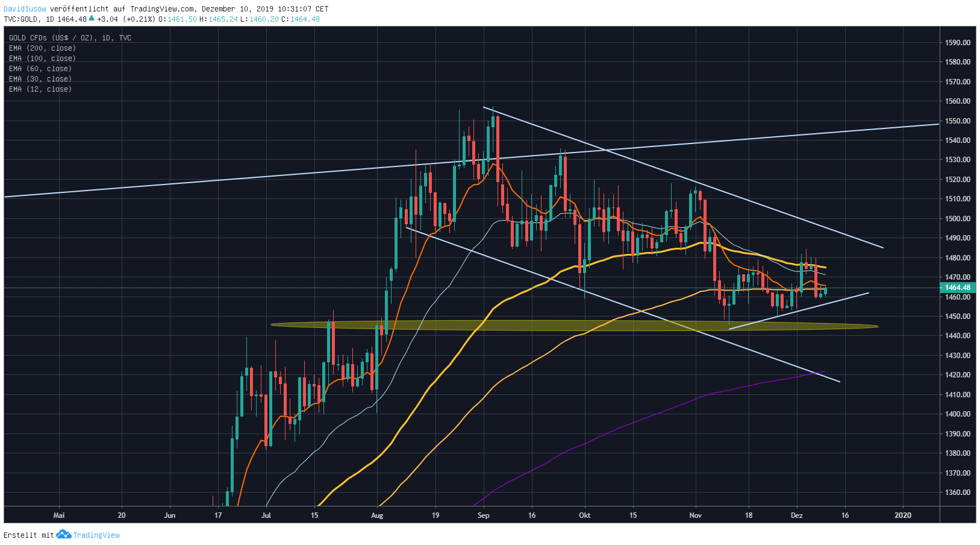Screen dimensions: 980x545
Task: Click the Sep label on time axis
Action: coord(483,515)
